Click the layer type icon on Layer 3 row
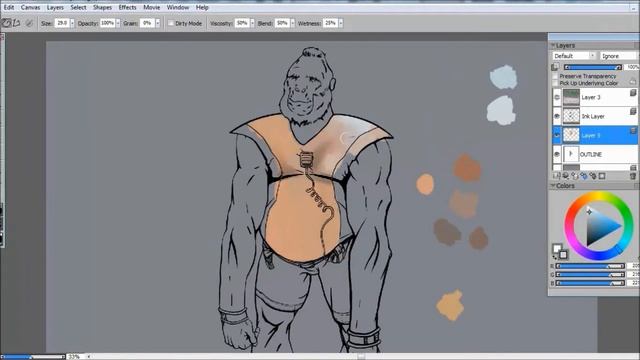Viewport: 640px width, 360px height. (633, 93)
